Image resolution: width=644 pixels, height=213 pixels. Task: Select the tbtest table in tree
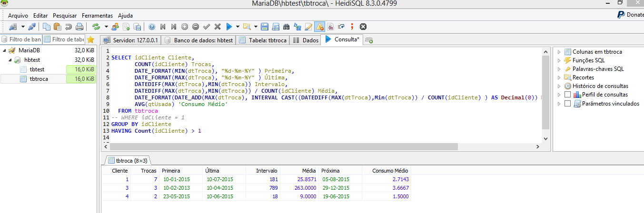[x=37, y=69]
